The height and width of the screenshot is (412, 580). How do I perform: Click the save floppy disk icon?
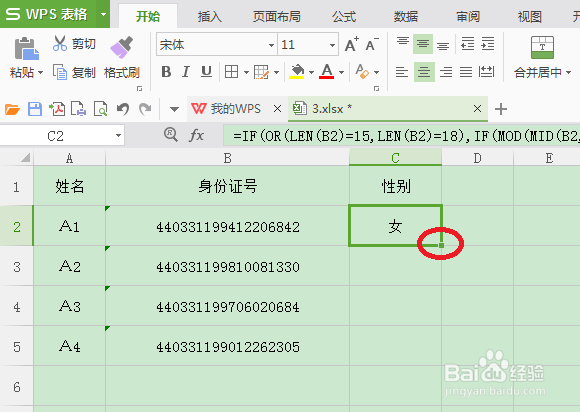pos(35,109)
